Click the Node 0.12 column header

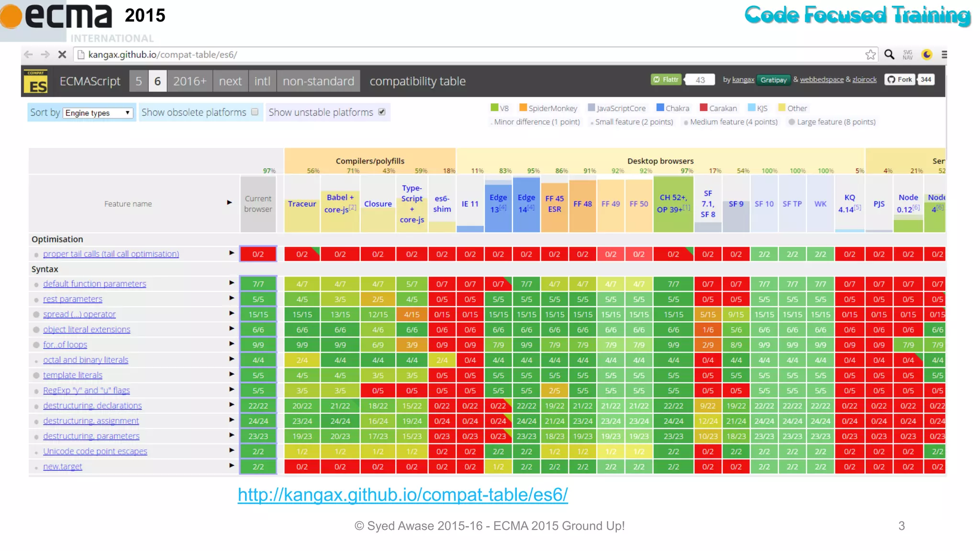(x=908, y=204)
